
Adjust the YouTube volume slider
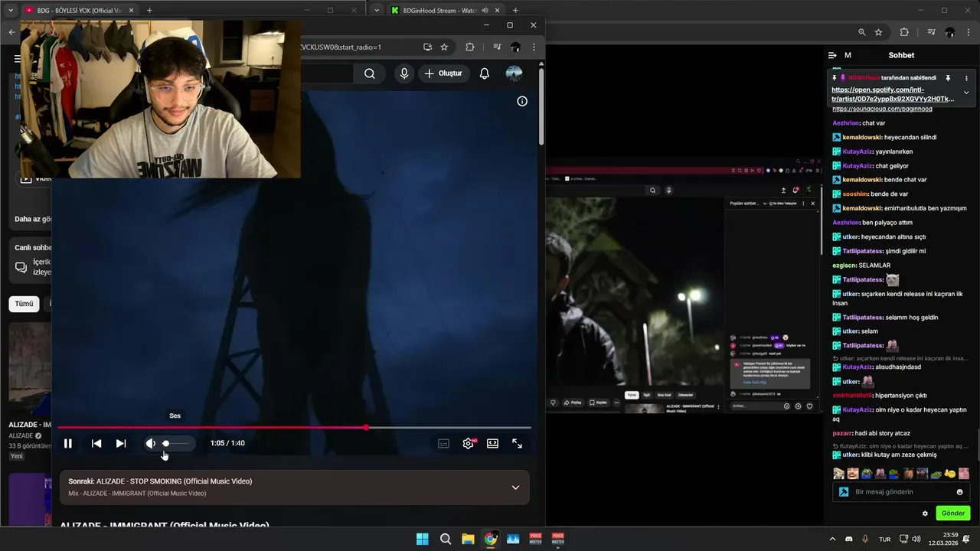pos(175,443)
